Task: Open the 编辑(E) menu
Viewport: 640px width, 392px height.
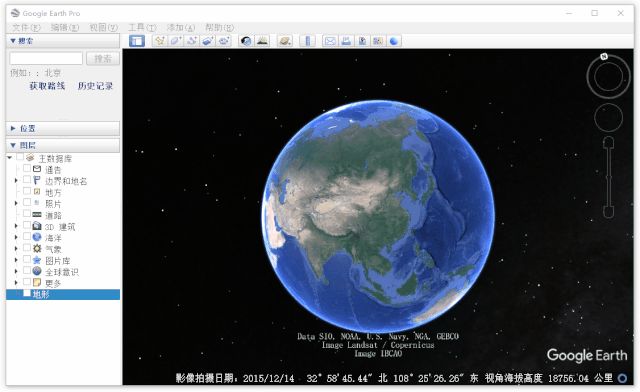Action: click(65, 27)
